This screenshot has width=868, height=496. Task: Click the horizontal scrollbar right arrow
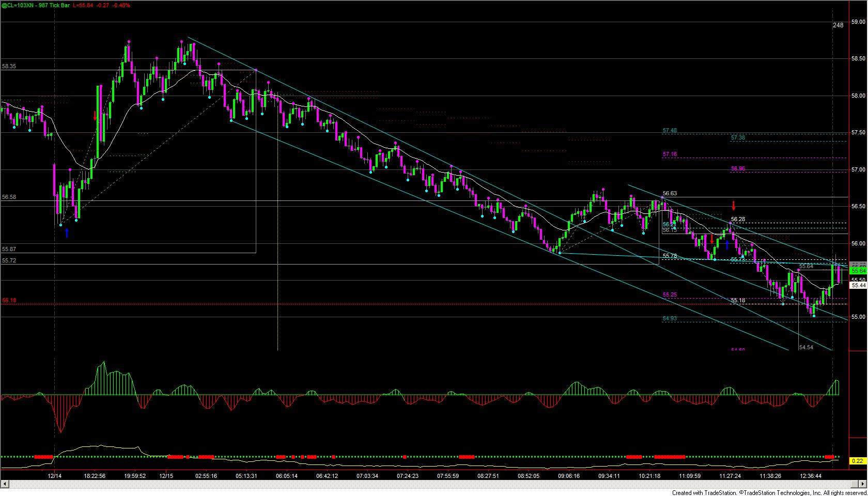863,484
